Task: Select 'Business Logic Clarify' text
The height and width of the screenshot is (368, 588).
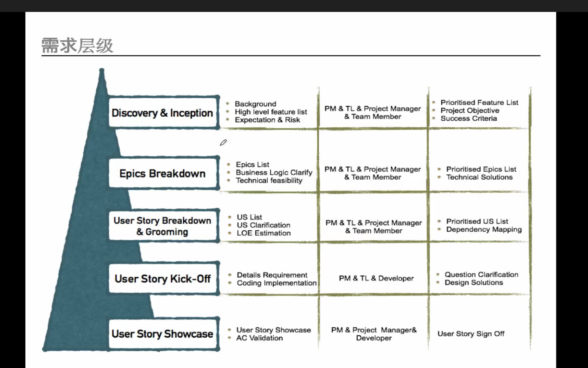Action: [x=274, y=173]
